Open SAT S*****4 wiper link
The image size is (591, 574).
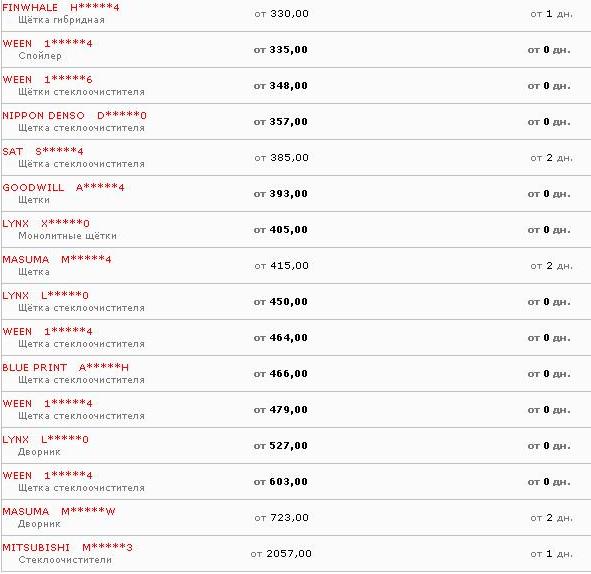click(43, 152)
